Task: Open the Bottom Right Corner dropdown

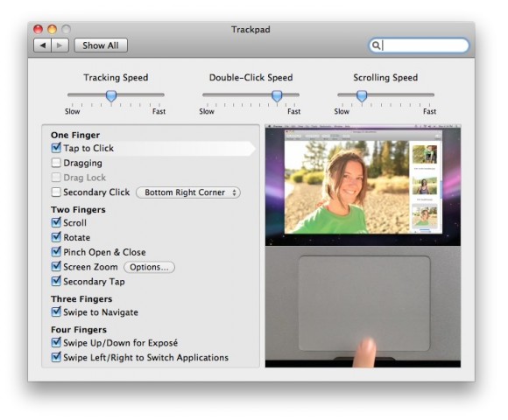Action: coord(188,192)
